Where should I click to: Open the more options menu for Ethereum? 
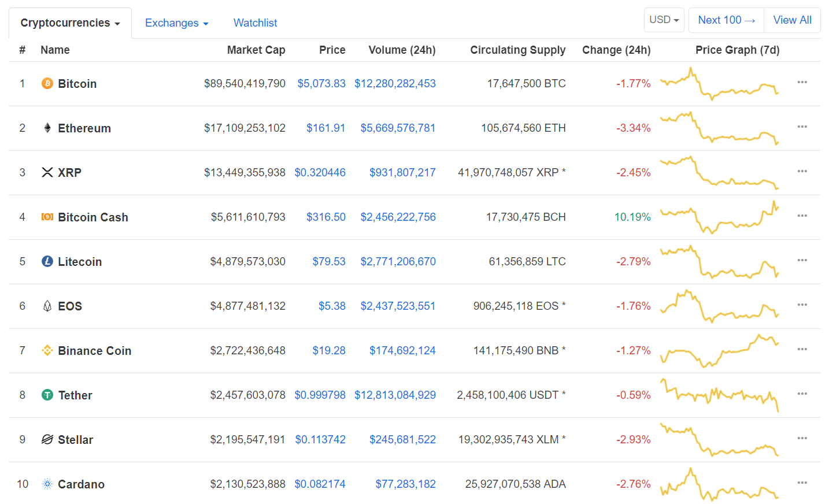[802, 127]
